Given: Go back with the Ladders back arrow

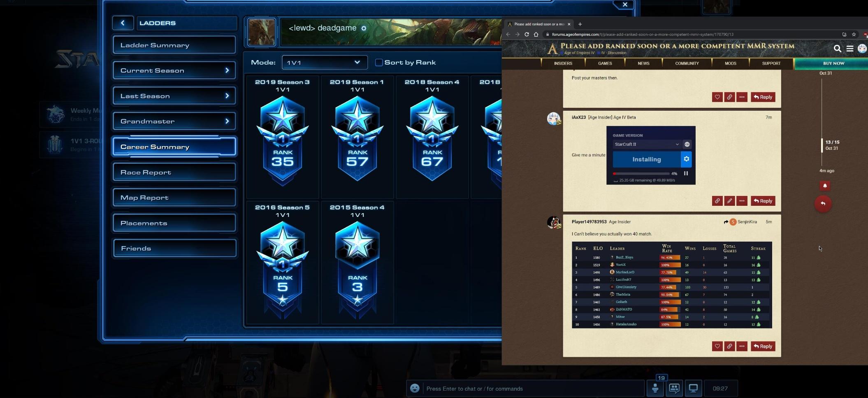Looking at the screenshot, I should (x=123, y=23).
